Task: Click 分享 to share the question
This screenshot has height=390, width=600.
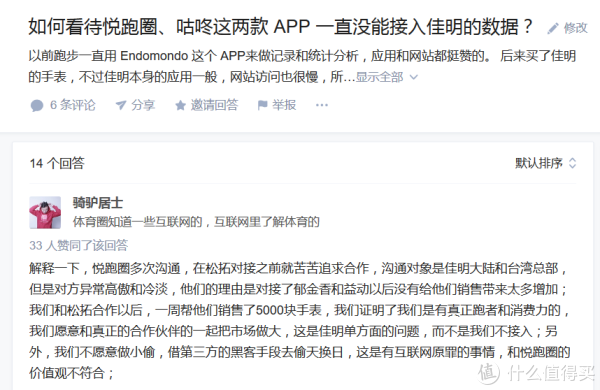Action: point(143,105)
